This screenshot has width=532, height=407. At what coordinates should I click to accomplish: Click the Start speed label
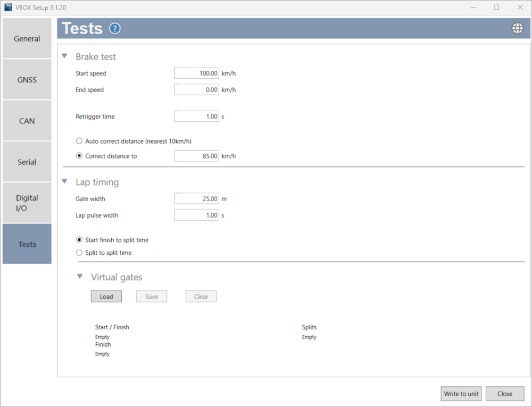pyautogui.click(x=90, y=73)
